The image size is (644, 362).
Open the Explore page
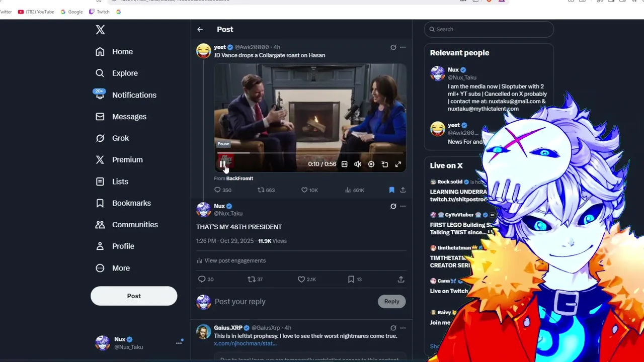116,73
